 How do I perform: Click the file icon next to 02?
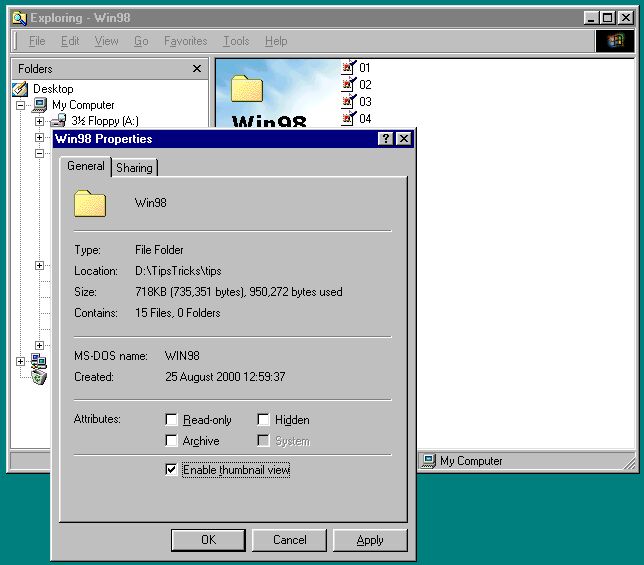[x=348, y=85]
